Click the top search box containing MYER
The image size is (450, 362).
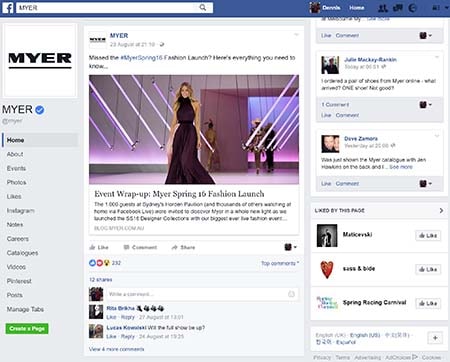tap(114, 8)
